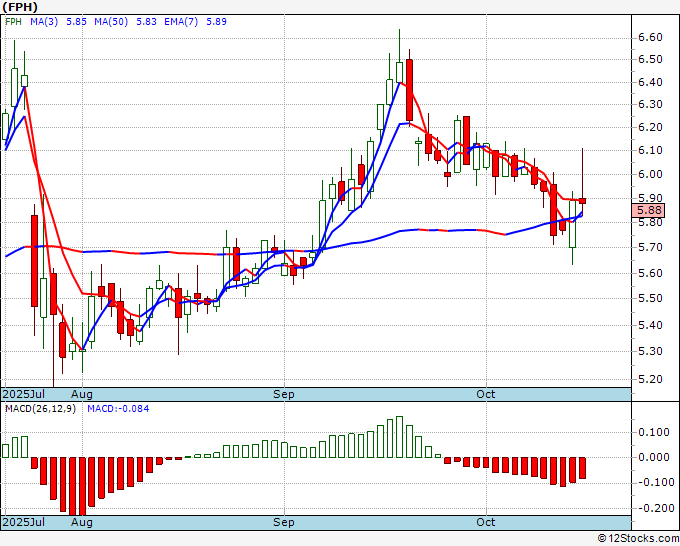
Task: Click the Oct marker on price timeline
Action: (x=486, y=394)
